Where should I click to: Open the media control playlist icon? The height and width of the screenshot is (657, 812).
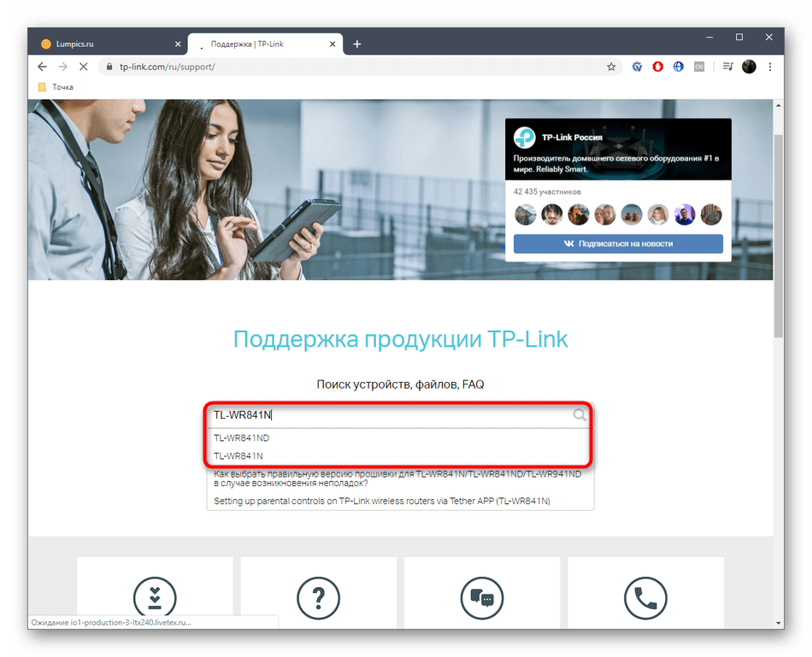point(728,67)
